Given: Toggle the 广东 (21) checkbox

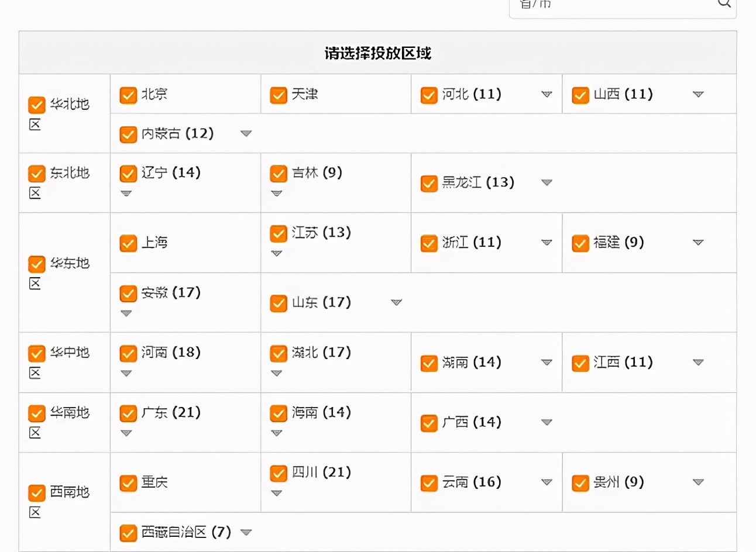Looking at the screenshot, I should point(128,413).
